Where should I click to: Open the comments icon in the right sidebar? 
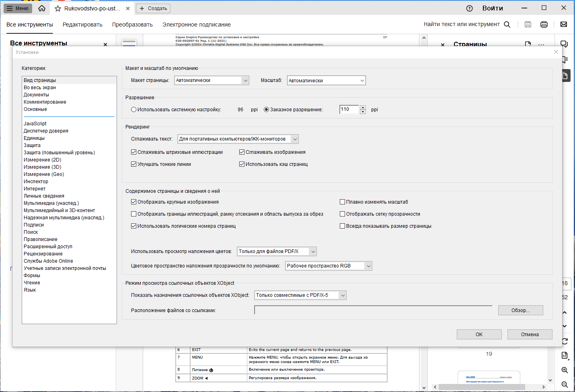564,44
